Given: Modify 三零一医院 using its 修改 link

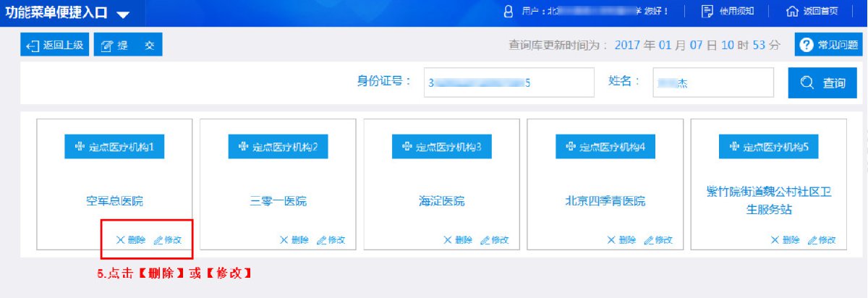Looking at the screenshot, I should 331,239.
